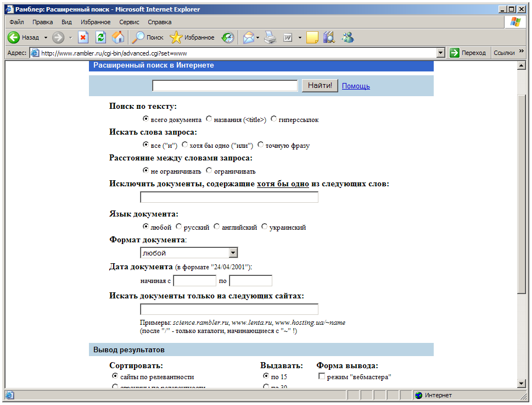Focus the main search query field
The height and width of the screenshot is (405, 532).
(x=225, y=86)
